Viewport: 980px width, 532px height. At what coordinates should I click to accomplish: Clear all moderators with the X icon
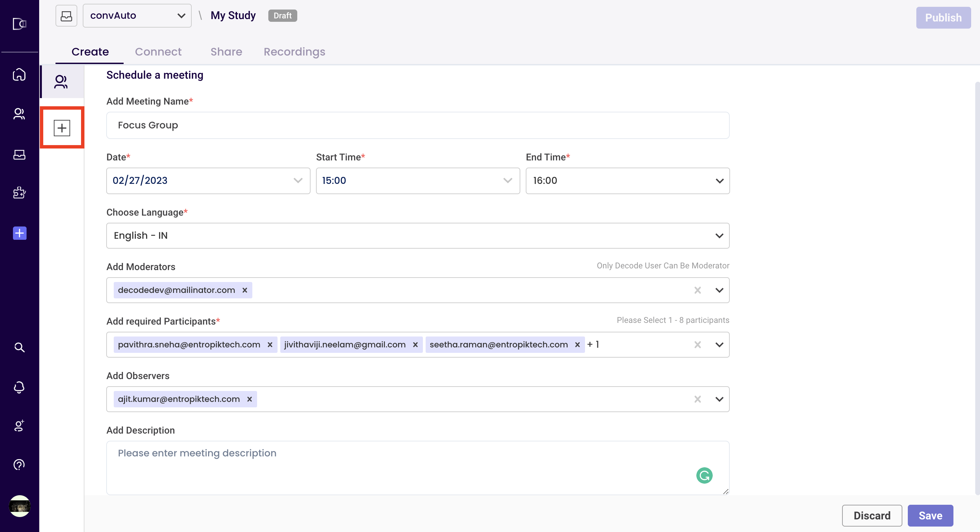point(697,290)
